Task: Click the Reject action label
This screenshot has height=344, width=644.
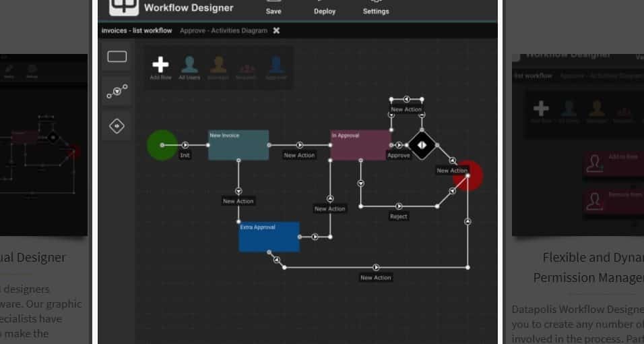Action: [399, 217]
